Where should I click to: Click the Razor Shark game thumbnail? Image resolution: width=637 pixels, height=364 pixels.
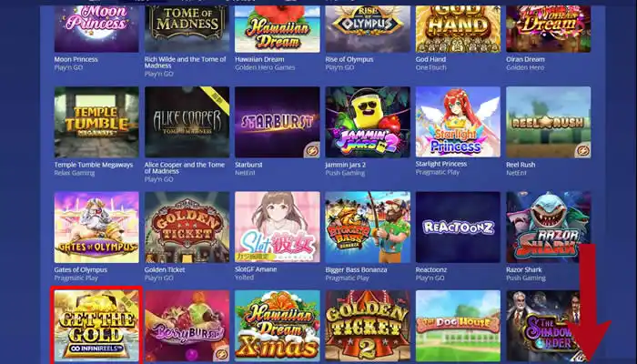(x=549, y=227)
